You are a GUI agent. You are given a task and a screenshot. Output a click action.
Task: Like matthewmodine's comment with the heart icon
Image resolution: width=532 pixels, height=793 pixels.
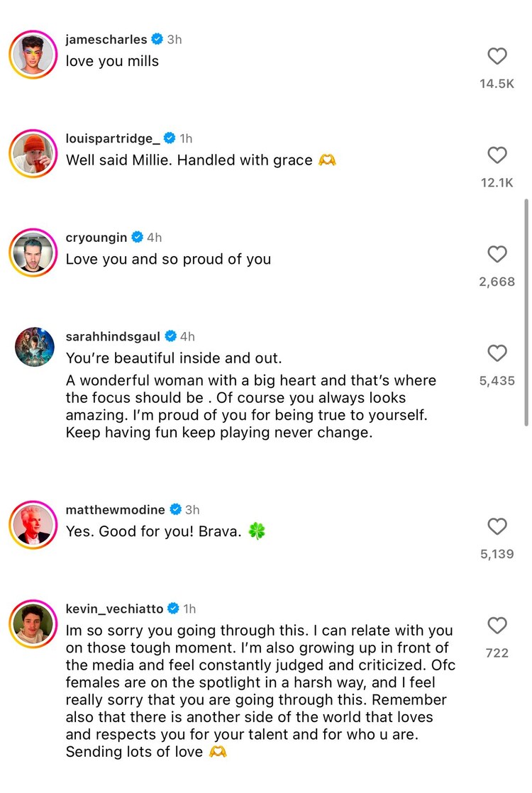coord(497,527)
